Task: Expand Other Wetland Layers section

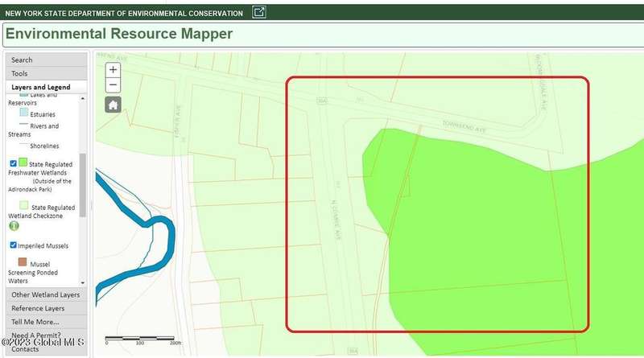Action: click(x=47, y=294)
